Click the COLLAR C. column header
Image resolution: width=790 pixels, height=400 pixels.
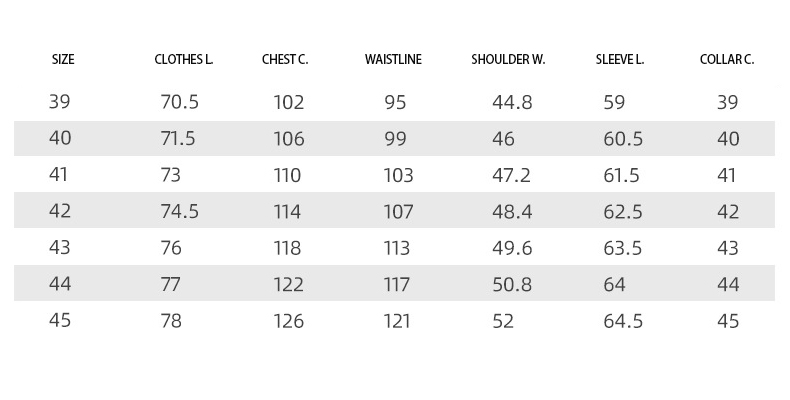pyautogui.click(x=727, y=59)
